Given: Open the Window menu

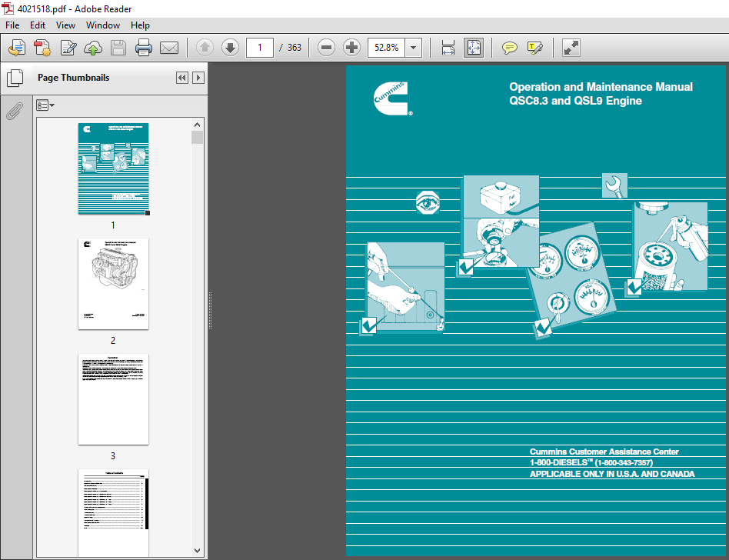Looking at the screenshot, I should coord(103,25).
